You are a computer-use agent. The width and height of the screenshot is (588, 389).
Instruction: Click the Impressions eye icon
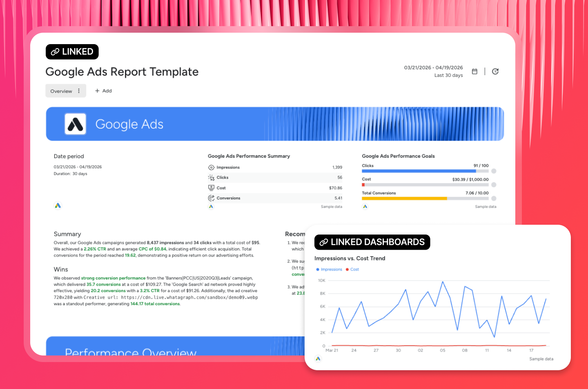click(x=211, y=168)
